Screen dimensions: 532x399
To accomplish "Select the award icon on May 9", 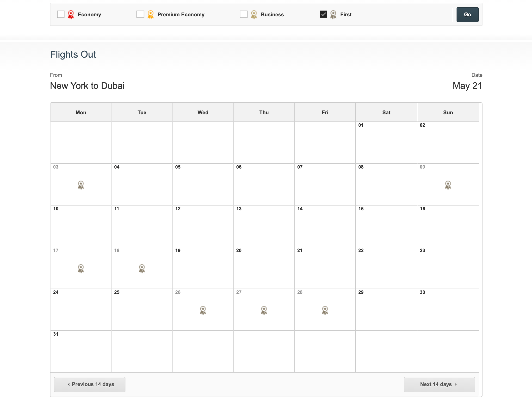I will (x=448, y=185).
